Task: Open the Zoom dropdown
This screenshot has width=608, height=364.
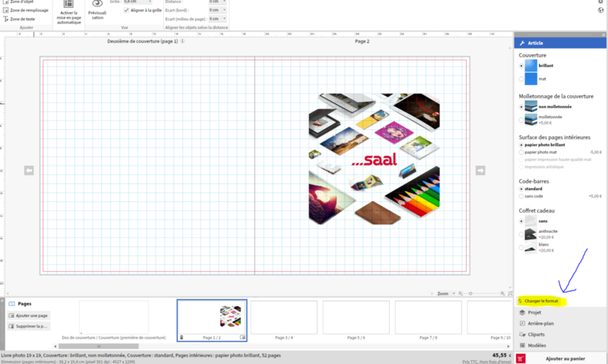Action: 454,293
